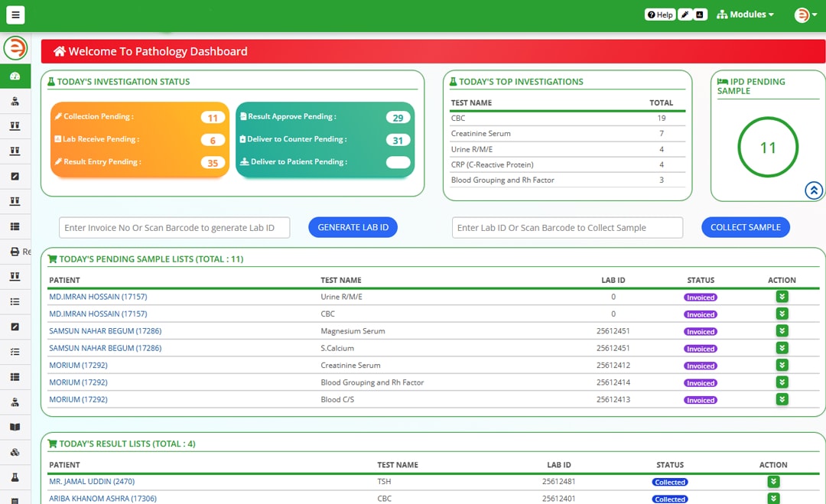The height and width of the screenshot is (504, 826).
Task: Expand action for Magnesium Serum row
Action: [782, 331]
